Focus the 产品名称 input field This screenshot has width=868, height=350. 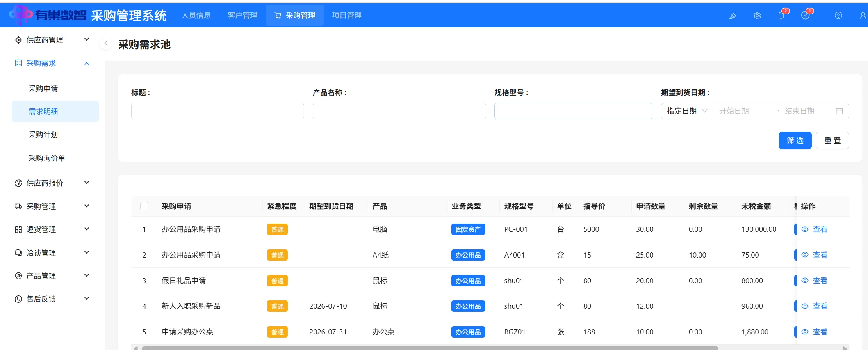coord(399,111)
